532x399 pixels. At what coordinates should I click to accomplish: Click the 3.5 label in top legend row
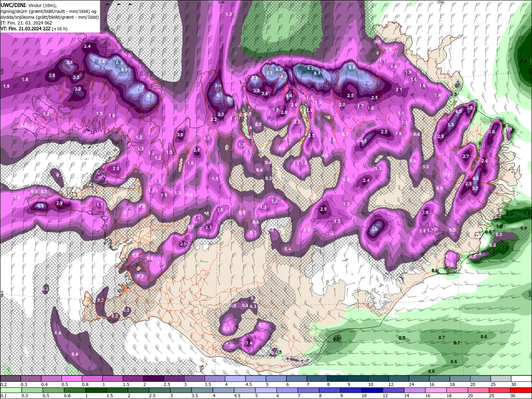[x=208, y=384]
